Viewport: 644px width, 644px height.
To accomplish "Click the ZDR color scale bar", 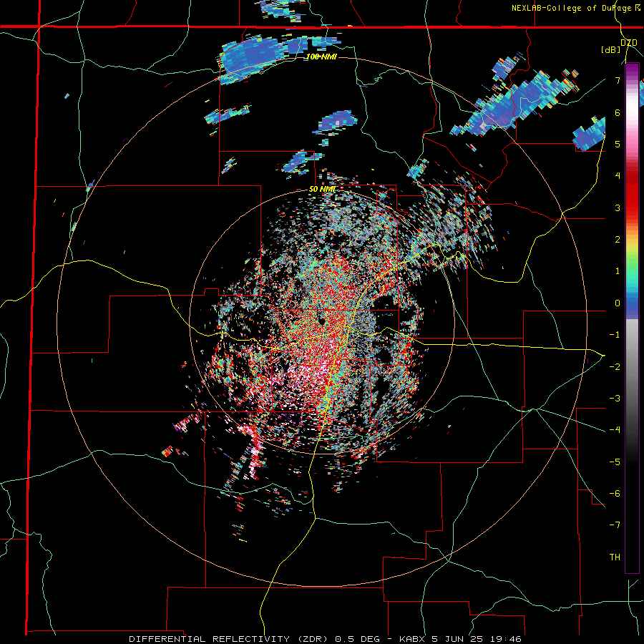I will [632, 318].
